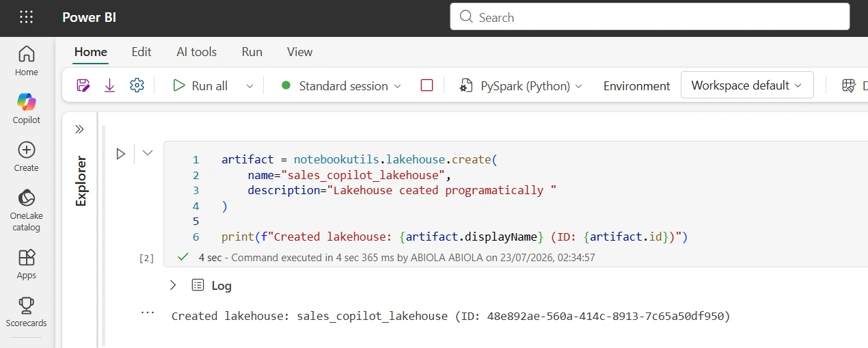The width and height of the screenshot is (868, 348).
Task: Click the PySpark language icon
Action: tap(467, 85)
